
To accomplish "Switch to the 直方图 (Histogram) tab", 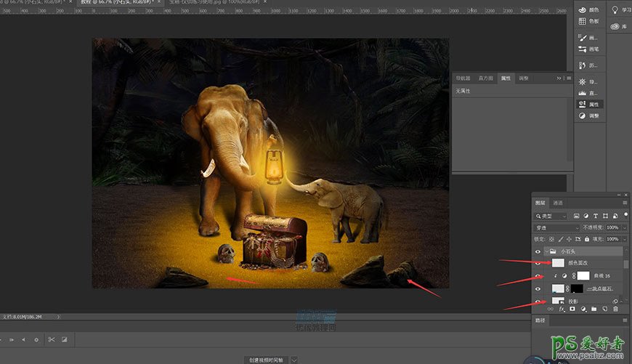I will click(x=485, y=78).
